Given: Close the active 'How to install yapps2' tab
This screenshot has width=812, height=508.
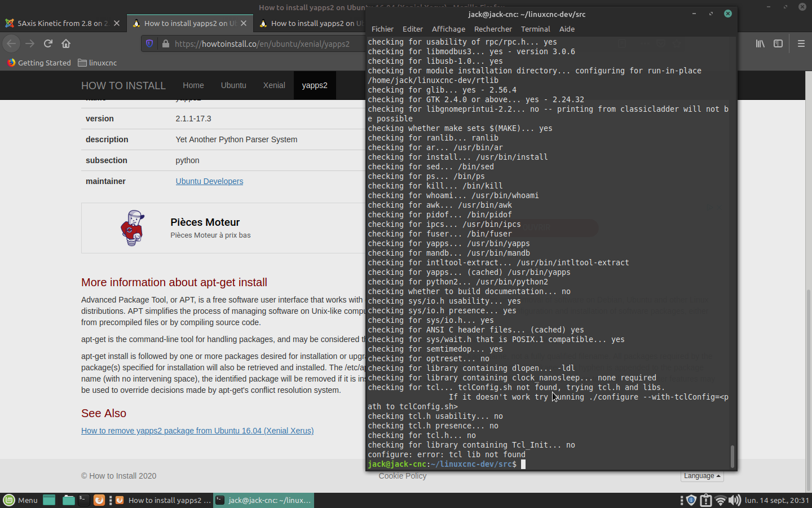Looking at the screenshot, I should (x=244, y=23).
